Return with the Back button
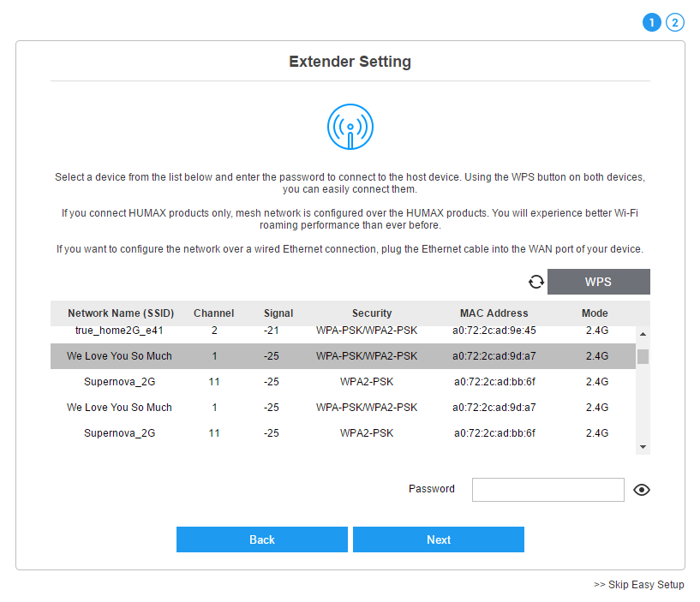This screenshot has height=602, width=700. tap(262, 539)
